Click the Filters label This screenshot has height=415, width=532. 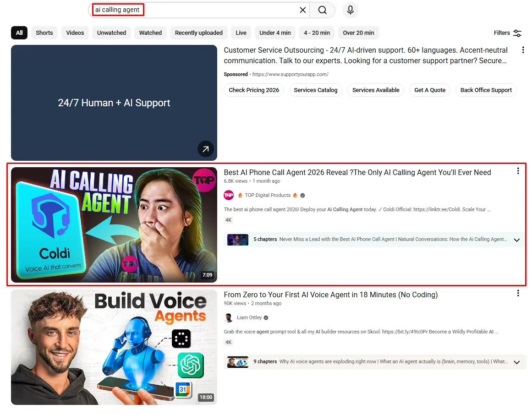pyautogui.click(x=502, y=33)
